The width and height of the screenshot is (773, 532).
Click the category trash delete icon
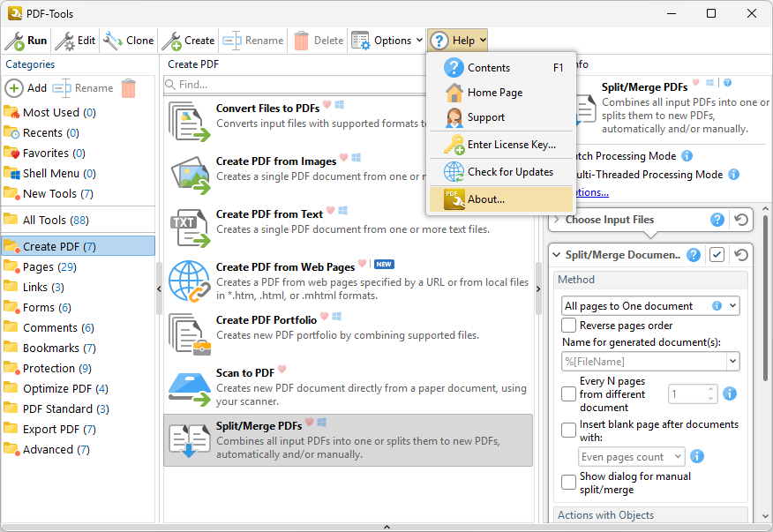coord(128,88)
